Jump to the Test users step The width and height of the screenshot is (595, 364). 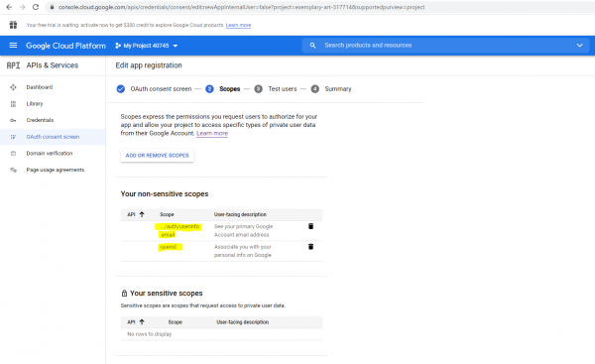point(276,89)
